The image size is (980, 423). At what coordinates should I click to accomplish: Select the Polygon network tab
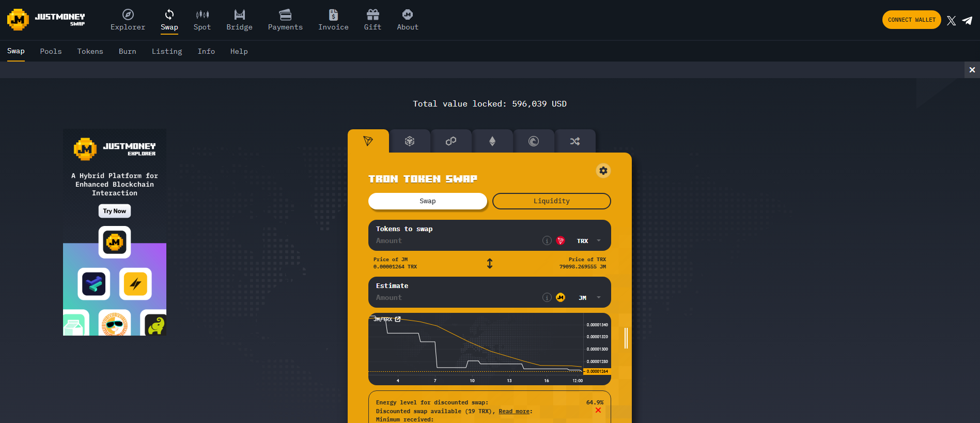[451, 141]
